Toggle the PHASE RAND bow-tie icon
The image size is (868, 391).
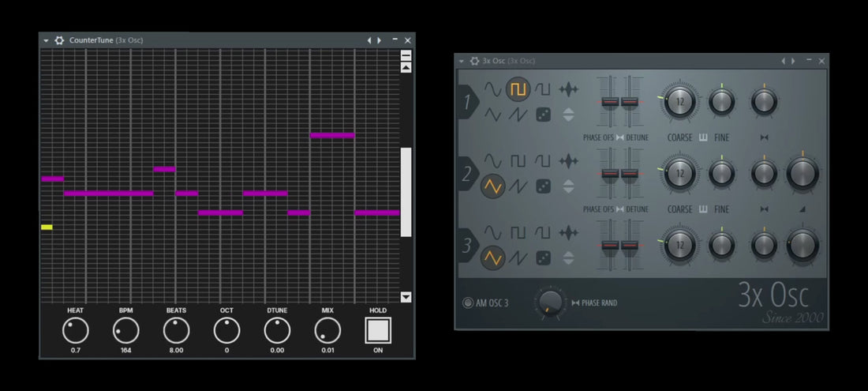tap(575, 303)
